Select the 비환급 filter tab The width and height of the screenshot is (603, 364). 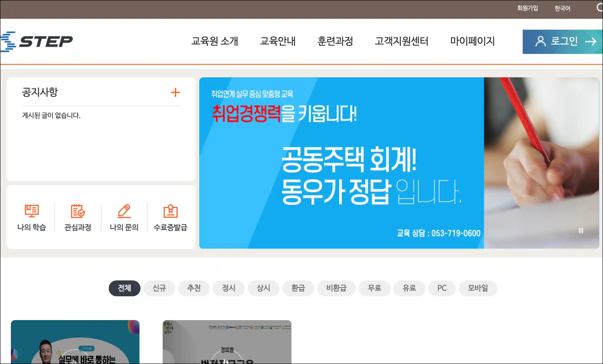(x=336, y=288)
